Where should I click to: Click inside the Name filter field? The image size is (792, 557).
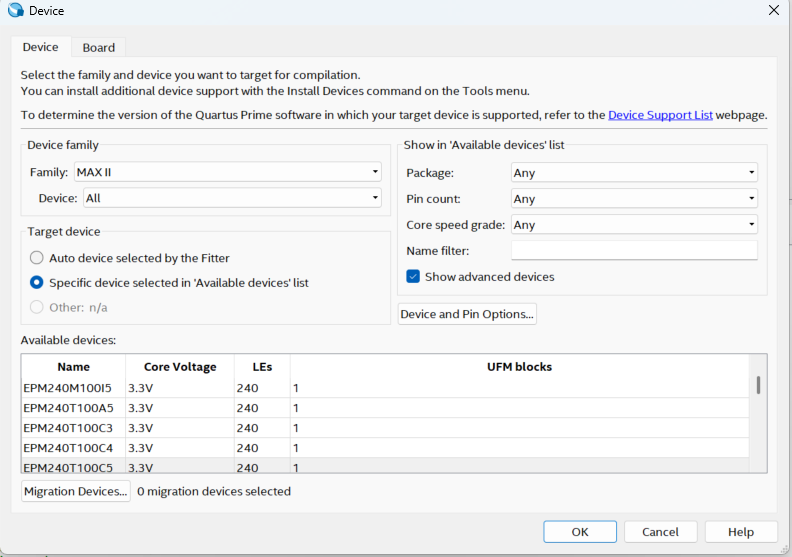click(634, 250)
